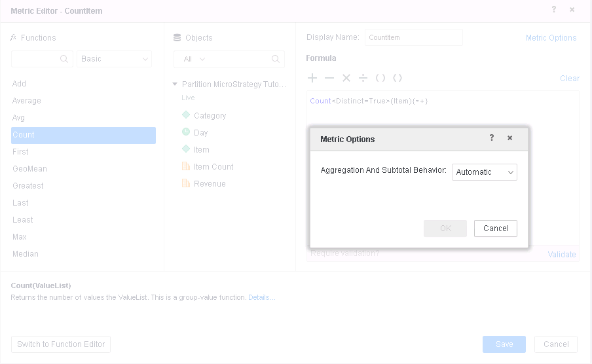Click the help icon in Metric Options dialog
The width and height of the screenshot is (592, 364).
(x=492, y=138)
